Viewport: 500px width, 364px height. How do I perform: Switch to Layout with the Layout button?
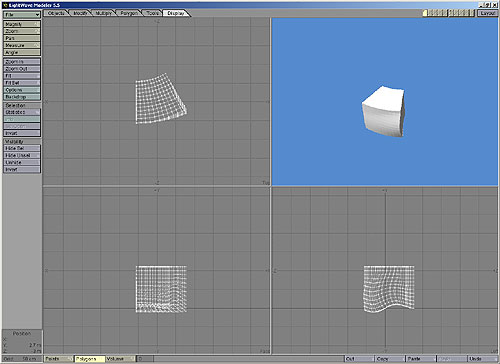[x=487, y=13]
